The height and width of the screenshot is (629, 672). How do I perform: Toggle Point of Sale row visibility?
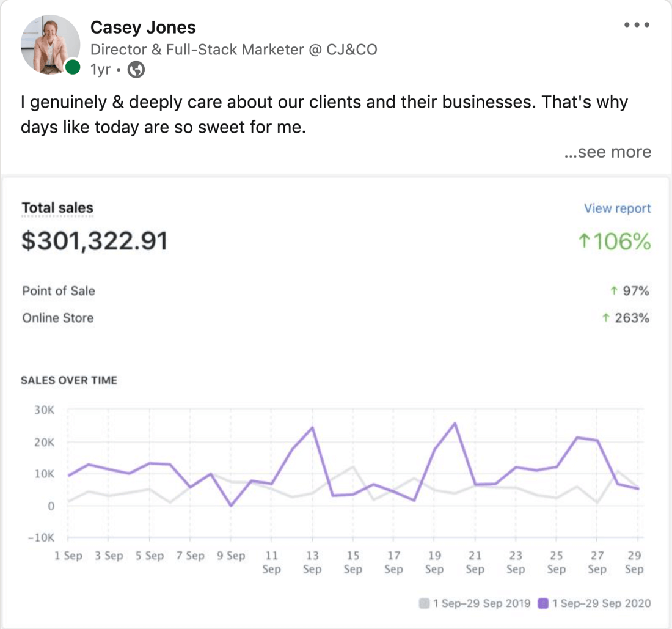(58, 291)
